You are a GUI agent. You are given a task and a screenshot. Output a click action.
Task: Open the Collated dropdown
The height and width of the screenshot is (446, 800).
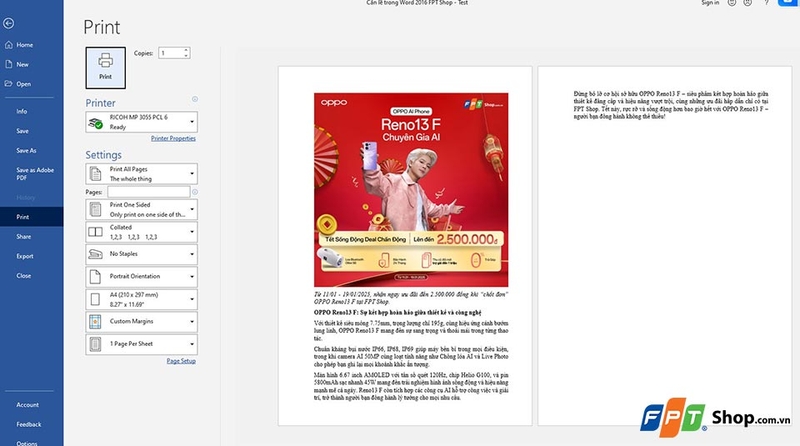pos(141,232)
